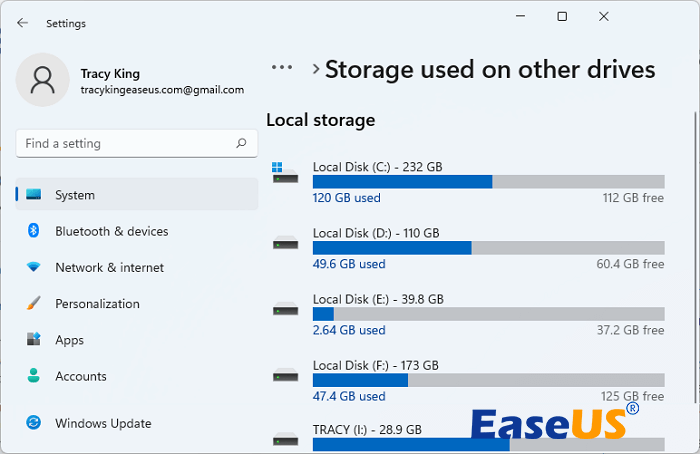Click the Network & internet wifi icon
This screenshot has height=454, width=700.
(34, 268)
